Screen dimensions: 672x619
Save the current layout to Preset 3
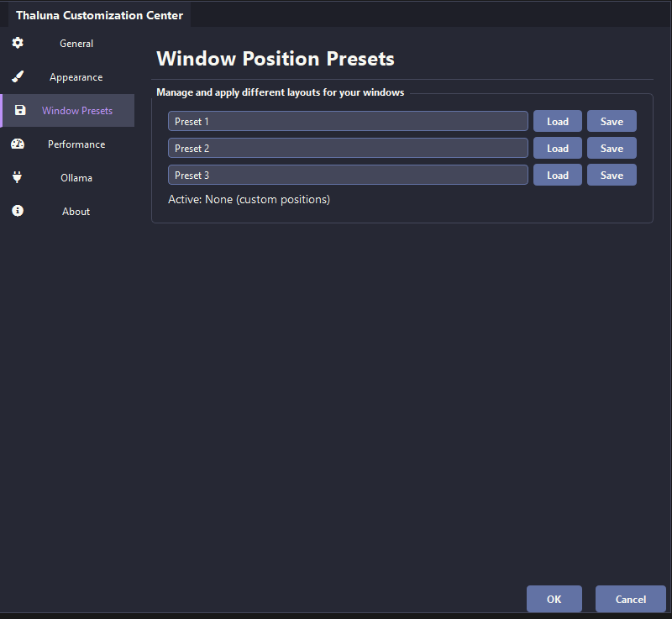point(612,175)
